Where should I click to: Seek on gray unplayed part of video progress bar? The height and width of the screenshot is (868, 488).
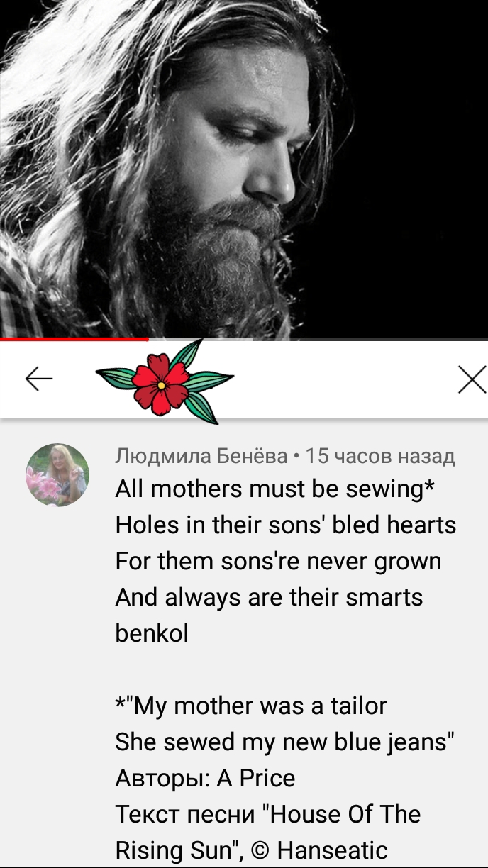click(318, 340)
